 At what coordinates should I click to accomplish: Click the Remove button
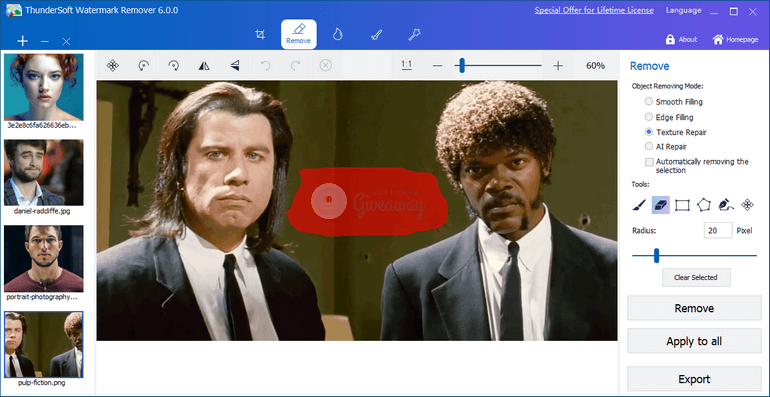tap(694, 309)
